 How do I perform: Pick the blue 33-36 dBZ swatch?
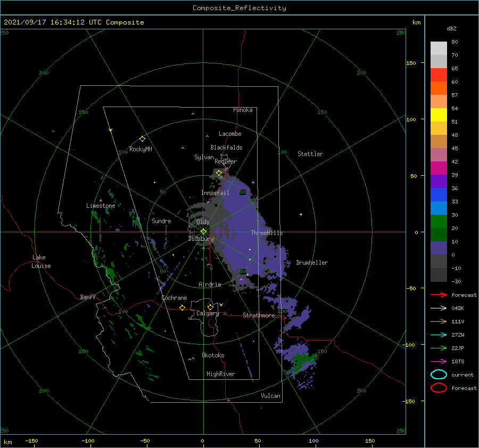439,194
